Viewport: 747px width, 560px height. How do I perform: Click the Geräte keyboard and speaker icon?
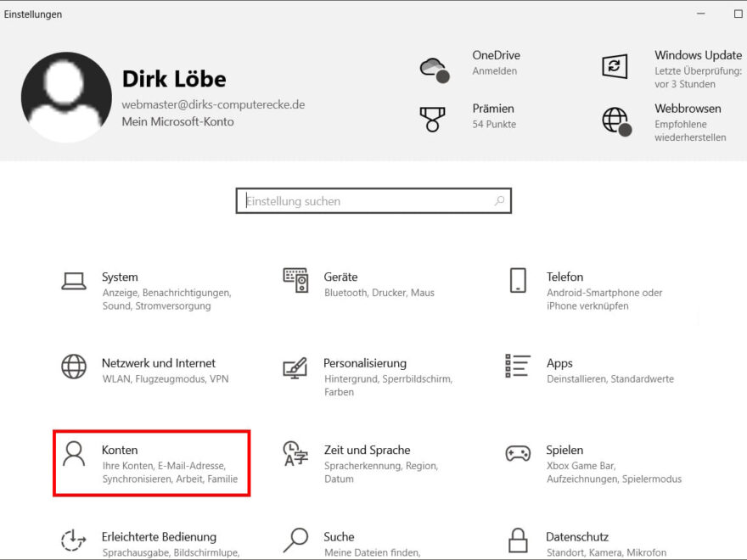pos(296,280)
